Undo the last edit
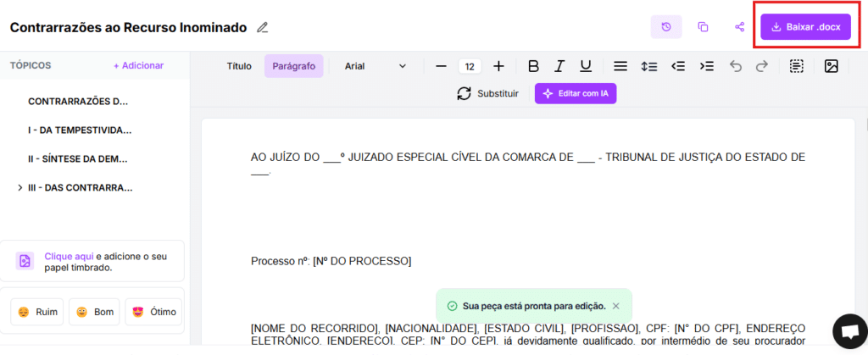This screenshot has width=868, height=355. pyautogui.click(x=735, y=66)
